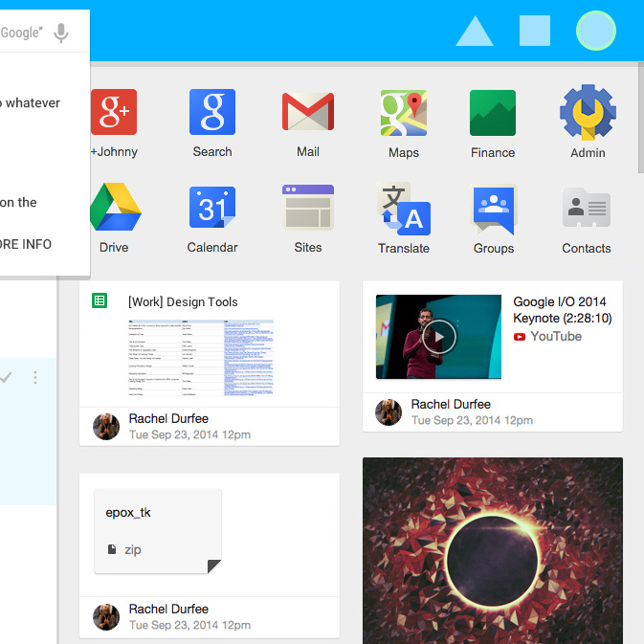Open the Design Tools spreadsheet preview thumbnail
This screenshot has height=644, width=644.
(x=201, y=358)
